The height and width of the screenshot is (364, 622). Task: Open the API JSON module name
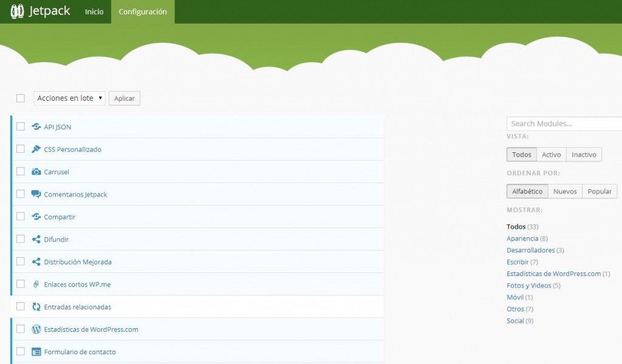point(58,127)
